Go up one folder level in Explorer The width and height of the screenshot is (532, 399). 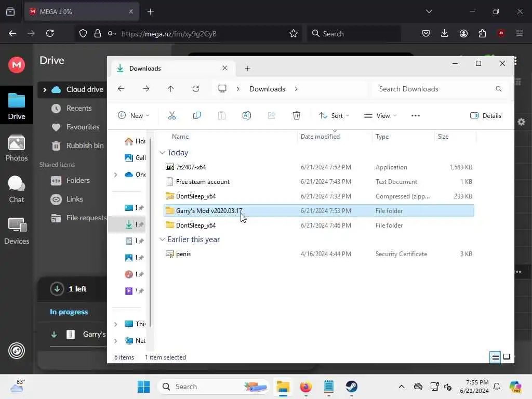pyautogui.click(x=170, y=89)
